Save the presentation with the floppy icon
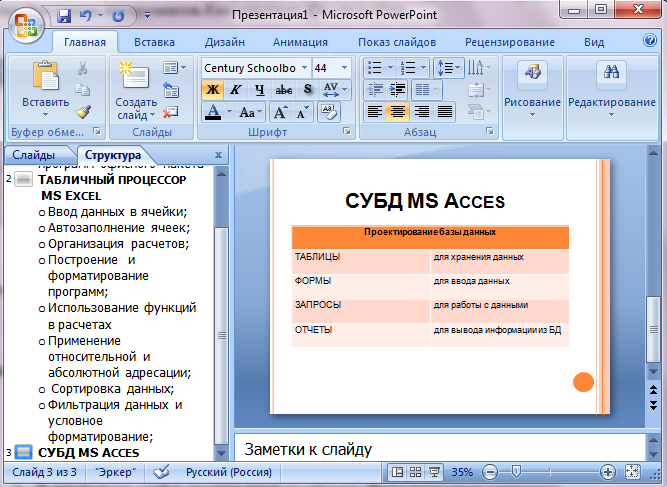Image resolution: width=667 pixels, height=487 pixels. [64, 16]
